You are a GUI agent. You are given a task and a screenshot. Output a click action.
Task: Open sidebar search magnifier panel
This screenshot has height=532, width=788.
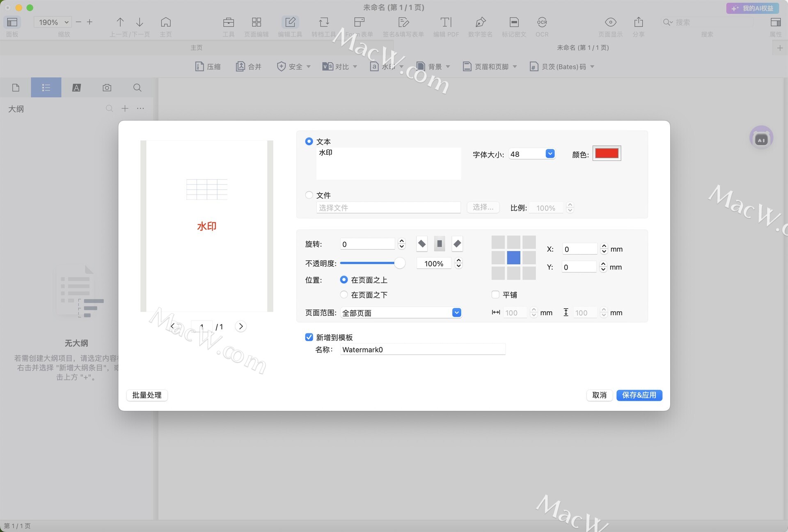pyautogui.click(x=137, y=87)
